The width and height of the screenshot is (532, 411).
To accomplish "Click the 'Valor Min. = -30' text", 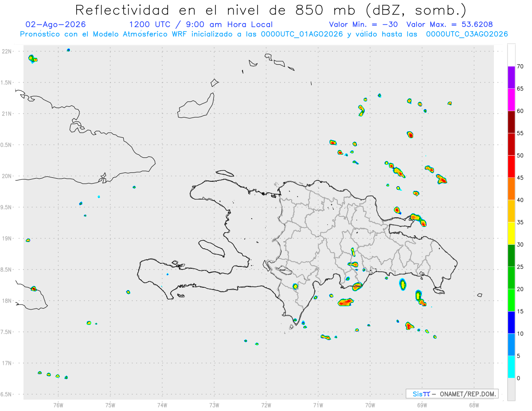I will click(x=364, y=24).
